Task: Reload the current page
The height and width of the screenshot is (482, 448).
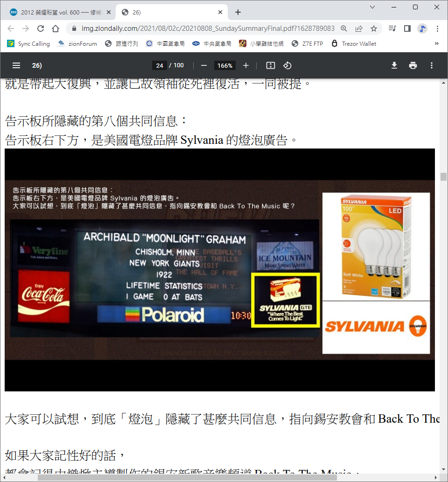Action: 41,28
